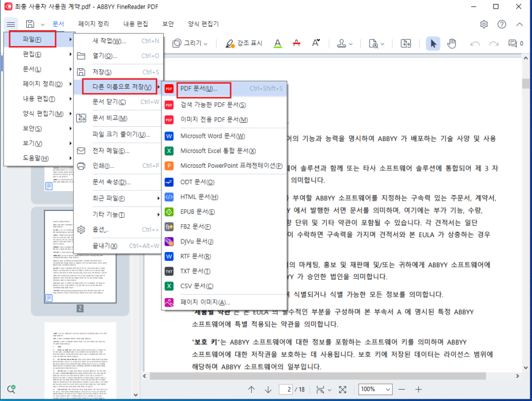Save as Microsoft PowerPoint 프레젠테이션
532x401 pixels.
pos(225,166)
